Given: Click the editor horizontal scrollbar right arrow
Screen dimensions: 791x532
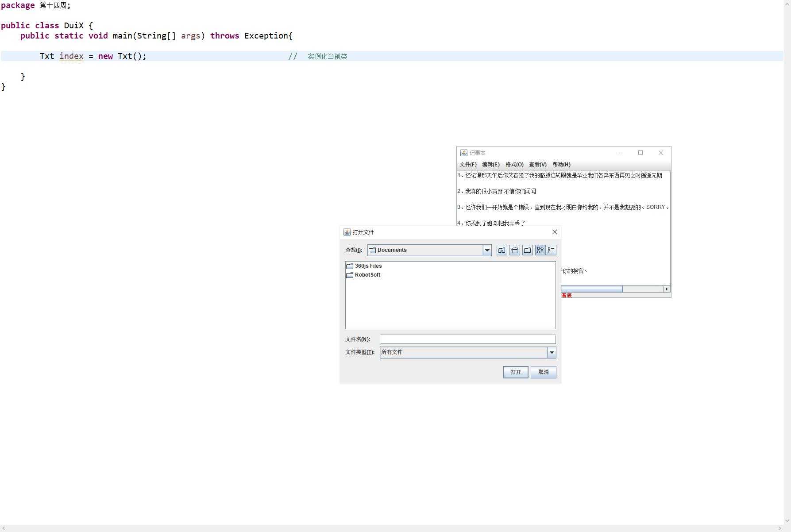Looking at the screenshot, I should click(x=779, y=528).
